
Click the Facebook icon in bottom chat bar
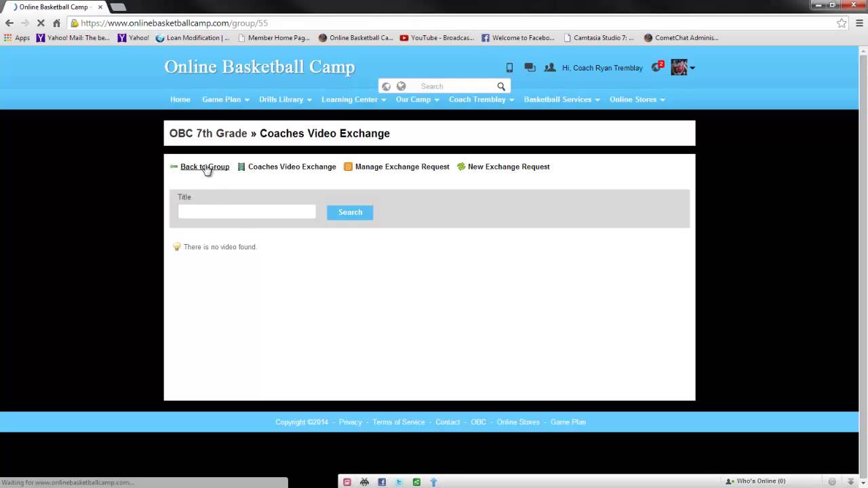pos(382,482)
